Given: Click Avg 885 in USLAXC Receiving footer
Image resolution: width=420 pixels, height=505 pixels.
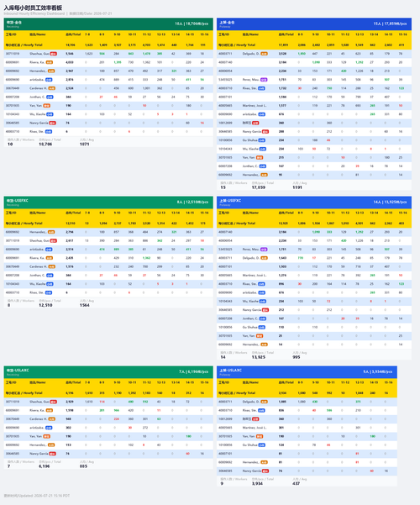Looking at the screenshot, I should click(x=83, y=466).
